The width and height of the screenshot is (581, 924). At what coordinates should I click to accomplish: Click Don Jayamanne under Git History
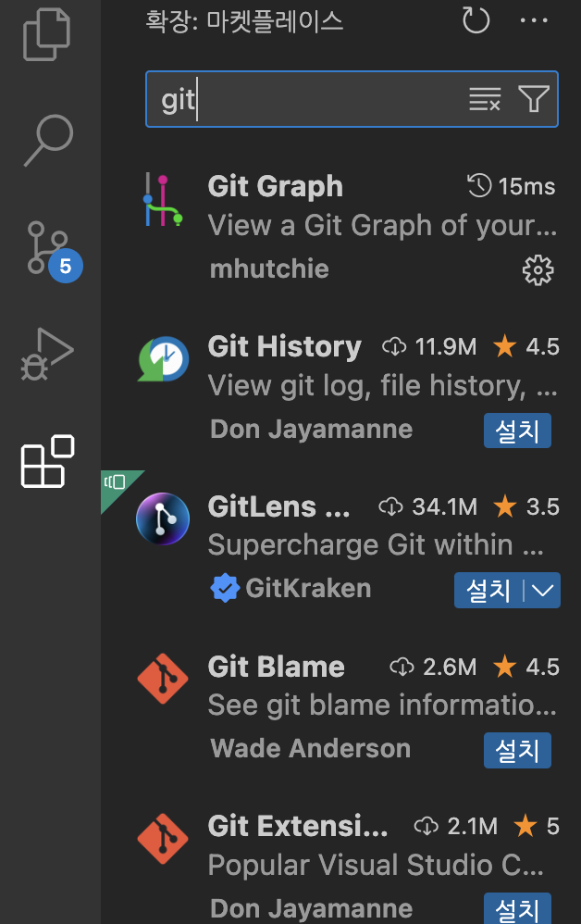coord(312,429)
